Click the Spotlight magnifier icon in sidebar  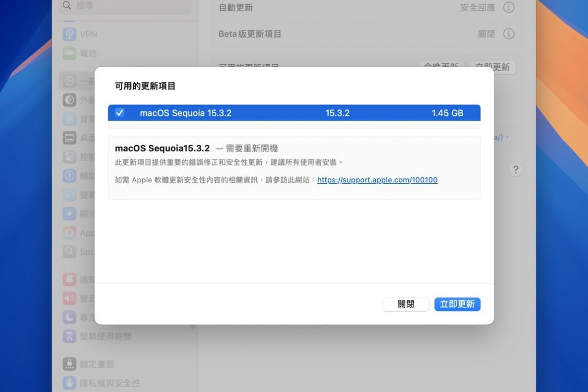[x=69, y=252]
